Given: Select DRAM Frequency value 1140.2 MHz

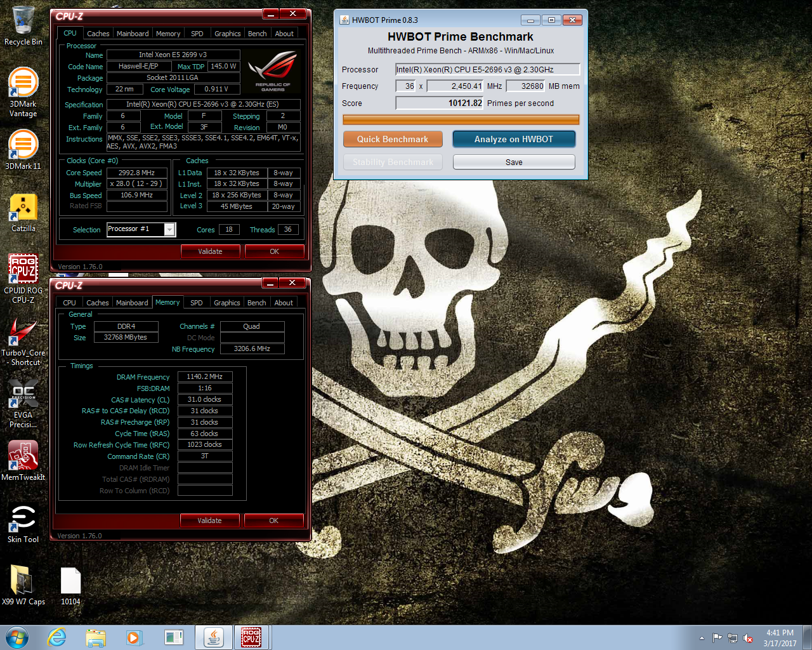Looking at the screenshot, I should coord(205,376).
